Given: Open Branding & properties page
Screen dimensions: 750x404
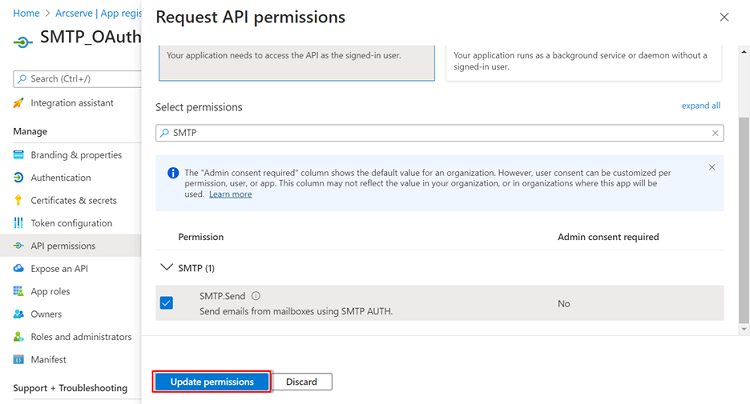Looking at the screenshot, I should (x=76, y=154).
